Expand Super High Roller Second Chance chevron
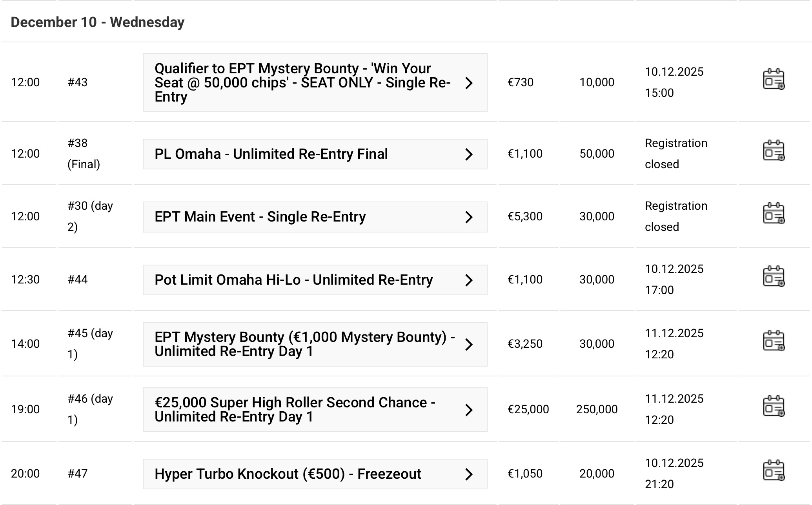The height and width of the screenshot is (505, 812). 469,410
